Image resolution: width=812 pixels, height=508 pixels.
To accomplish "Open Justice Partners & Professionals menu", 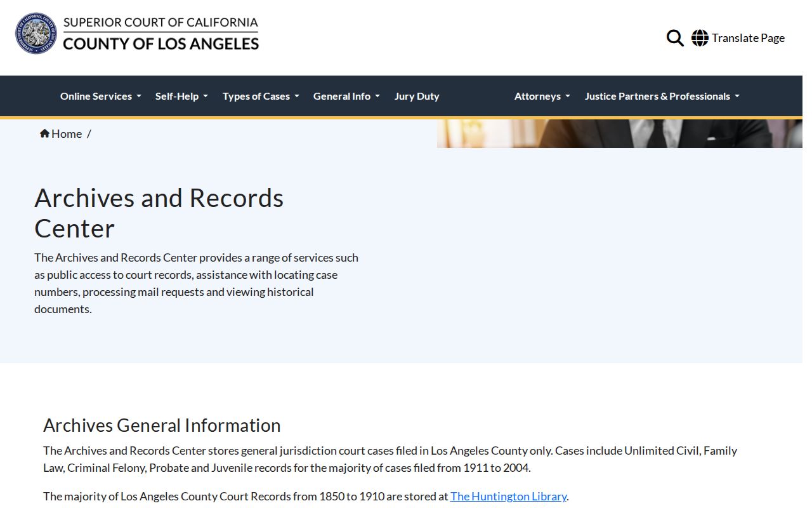I will (662, 97).
